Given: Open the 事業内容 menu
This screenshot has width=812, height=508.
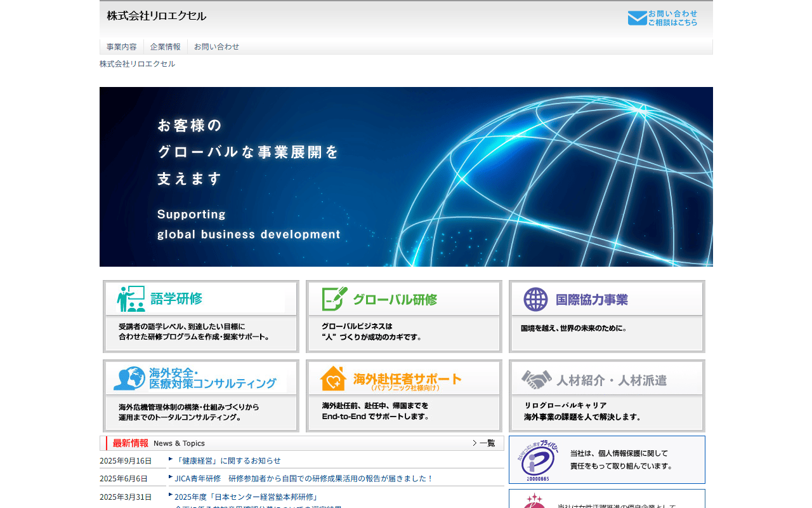Looking at the screenshot, I should (x=122, y=46).
